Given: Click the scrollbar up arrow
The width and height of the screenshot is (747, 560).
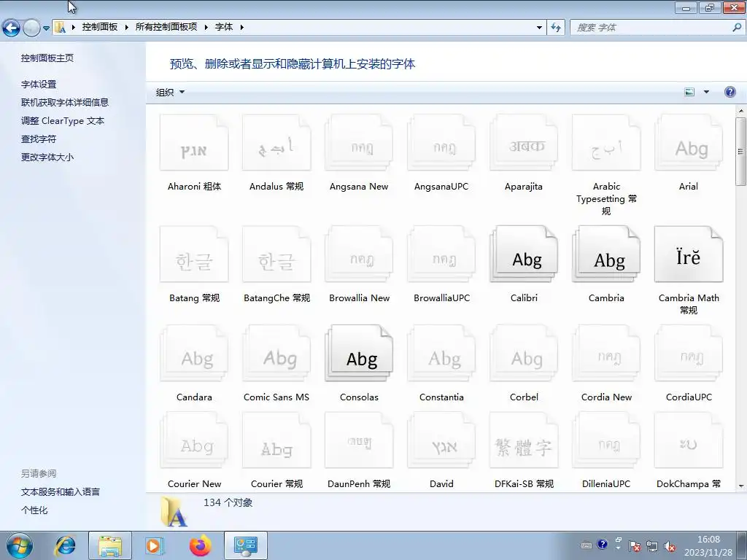Looking at the screenshot, I should [740, 111].
